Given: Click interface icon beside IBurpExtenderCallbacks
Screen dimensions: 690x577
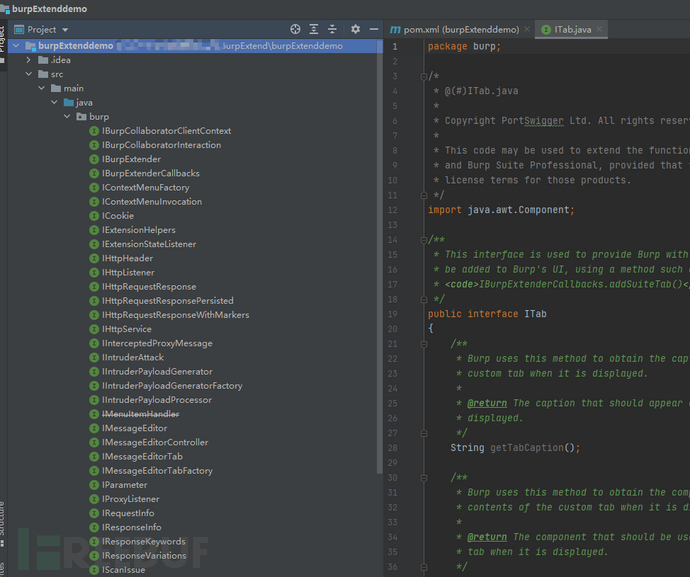Looking at the screenshot, I should [x=94, y=173].
